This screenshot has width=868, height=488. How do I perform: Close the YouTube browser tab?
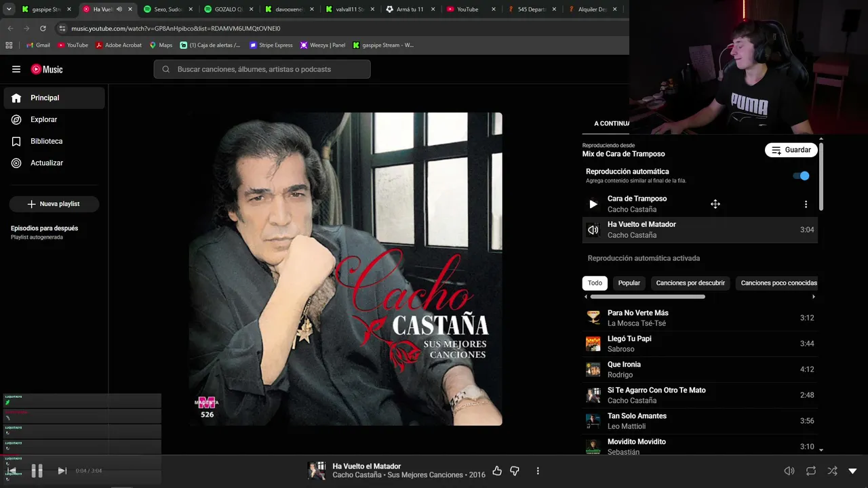point(494,9)
